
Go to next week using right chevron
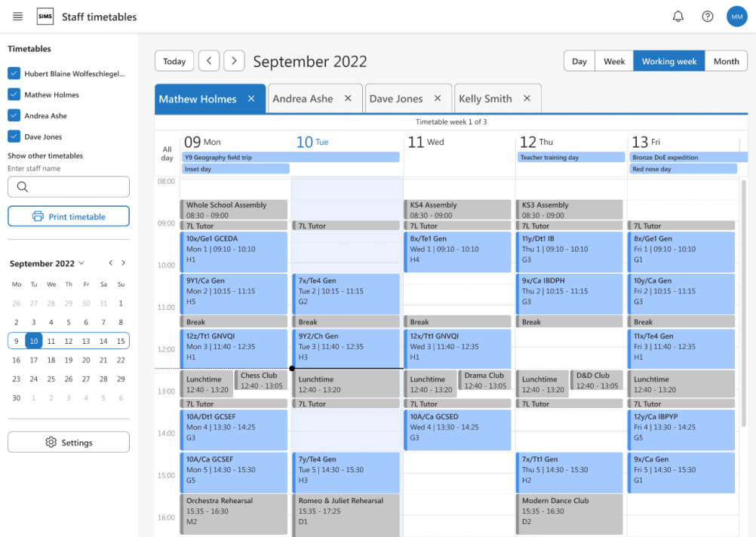click(x=234, y=61)
